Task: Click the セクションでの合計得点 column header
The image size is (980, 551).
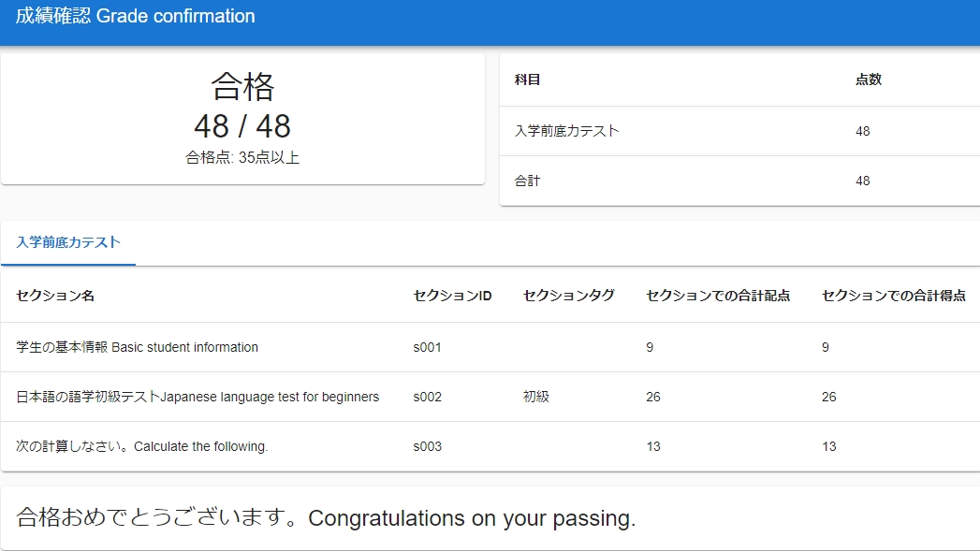Action: (894, 296)
